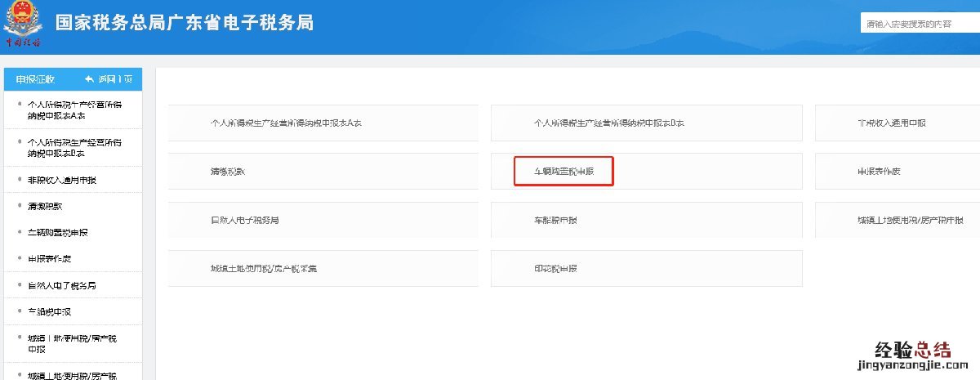Click the search input box in header
Image resolution: width=980 pixels, height=380 pixels.
pos(919,25)
